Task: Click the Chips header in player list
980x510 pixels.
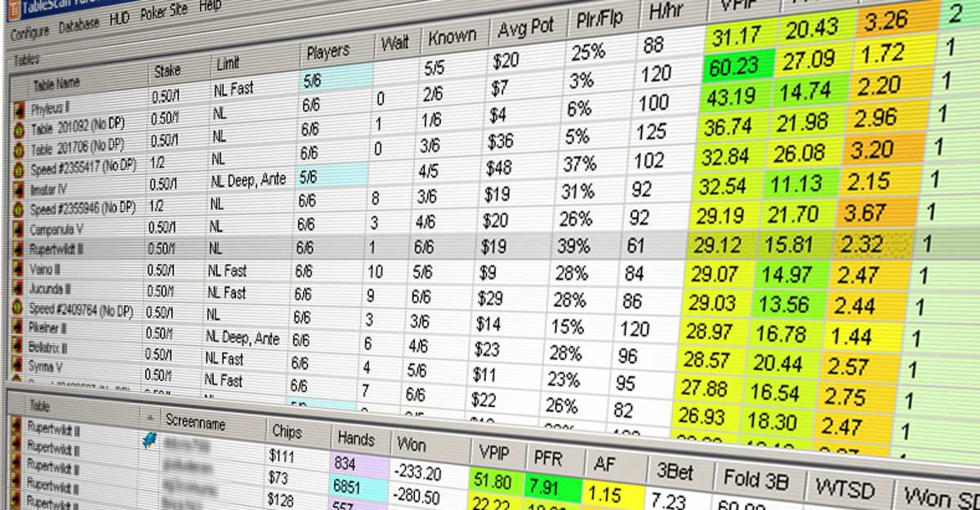Action: pos(297,431)
